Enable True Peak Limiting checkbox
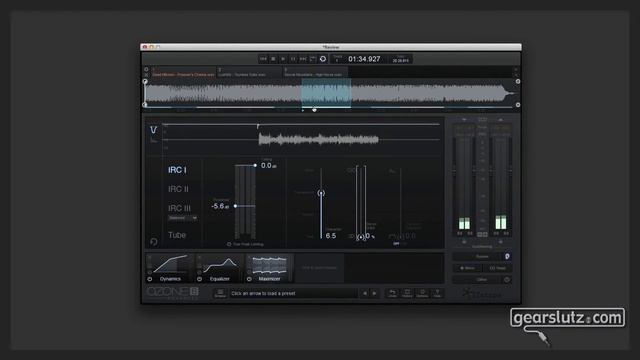The width and height of the screenshot is (640, 360). point(229,244)
